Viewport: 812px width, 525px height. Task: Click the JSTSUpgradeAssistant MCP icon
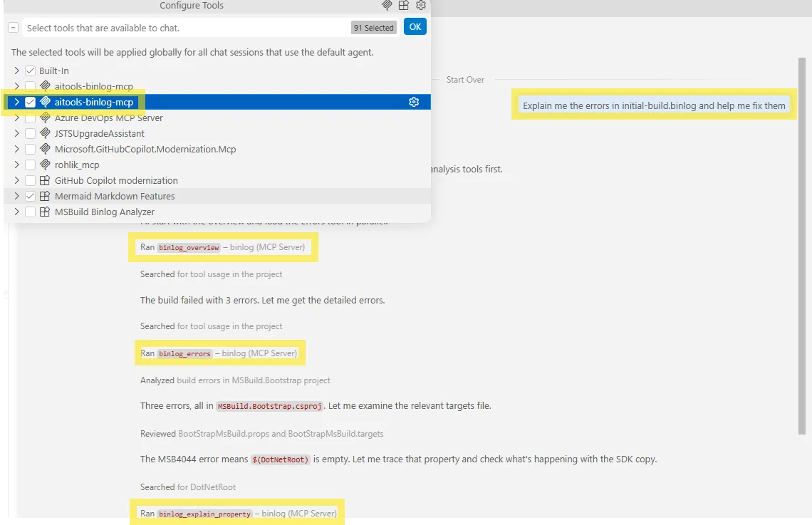45,133
